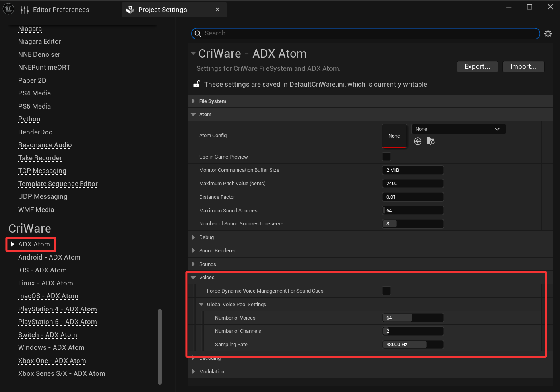560x392 pixels.
Task: Open PS4 Media settings
Action: [35, 93]
